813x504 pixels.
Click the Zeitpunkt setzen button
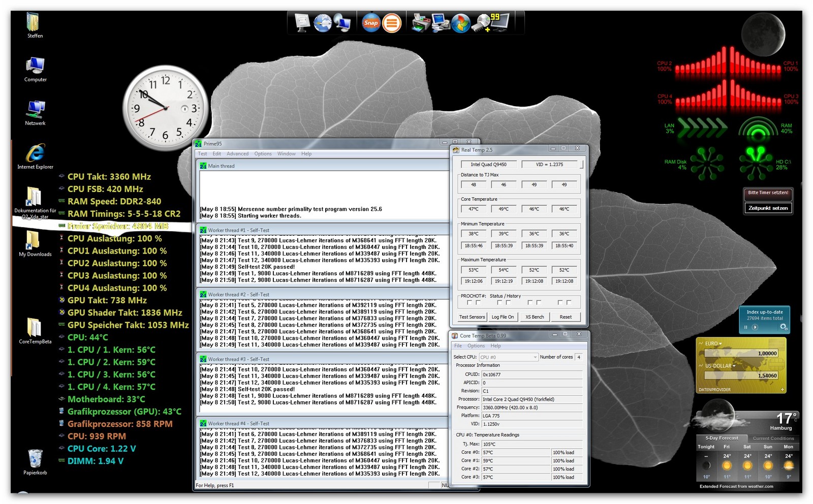point(768,208)
